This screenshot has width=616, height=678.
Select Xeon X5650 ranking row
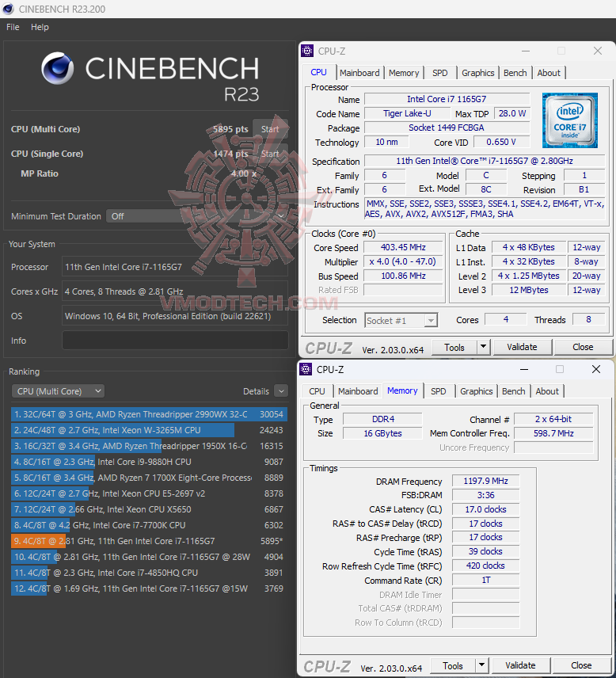(x=149, y=509)
